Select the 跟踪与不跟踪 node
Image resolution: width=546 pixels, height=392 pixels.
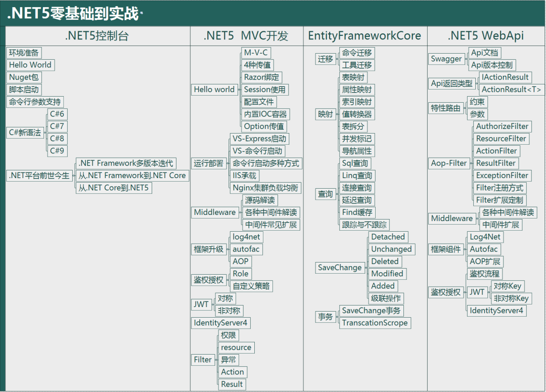pyautogui.click(x=364, y=225)
